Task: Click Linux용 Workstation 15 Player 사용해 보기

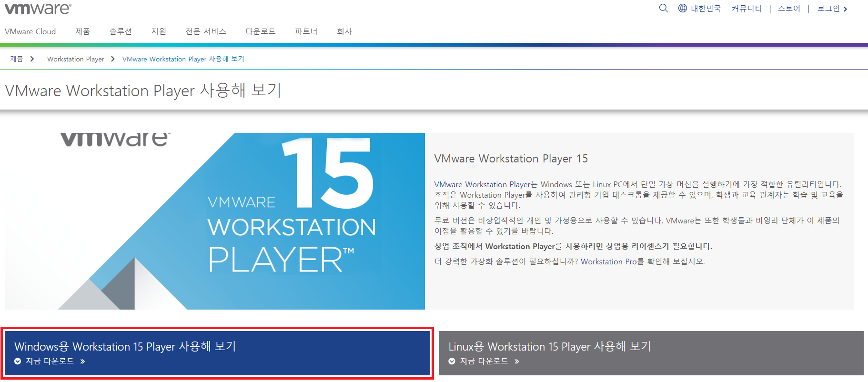Action: [x=550, y=346]
